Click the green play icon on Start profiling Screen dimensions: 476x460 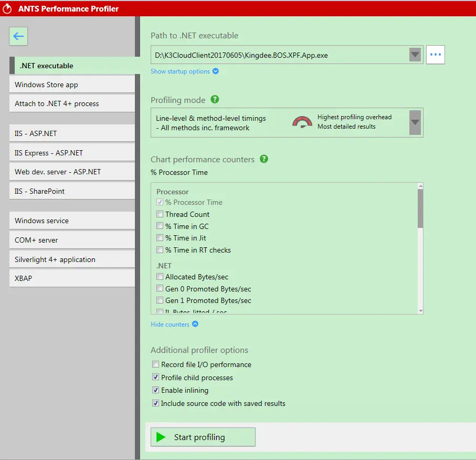coord(161,436)
